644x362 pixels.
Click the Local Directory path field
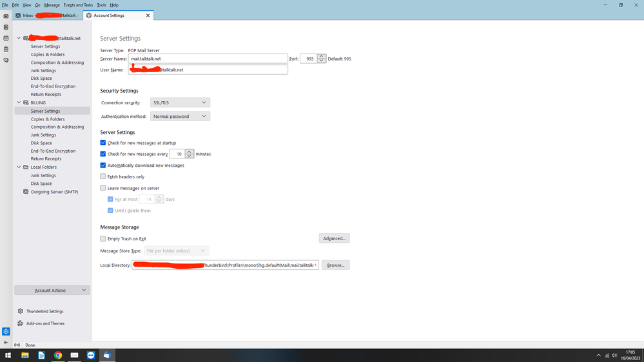(x=225, y=265)
